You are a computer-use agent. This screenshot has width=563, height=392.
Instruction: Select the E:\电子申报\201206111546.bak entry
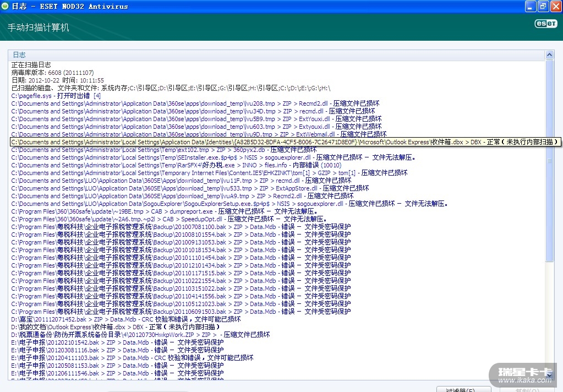(x=117, y=374)
